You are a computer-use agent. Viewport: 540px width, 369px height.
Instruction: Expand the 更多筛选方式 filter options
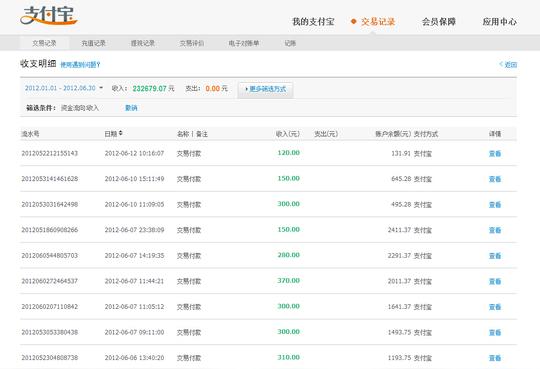tap(265, 89)
